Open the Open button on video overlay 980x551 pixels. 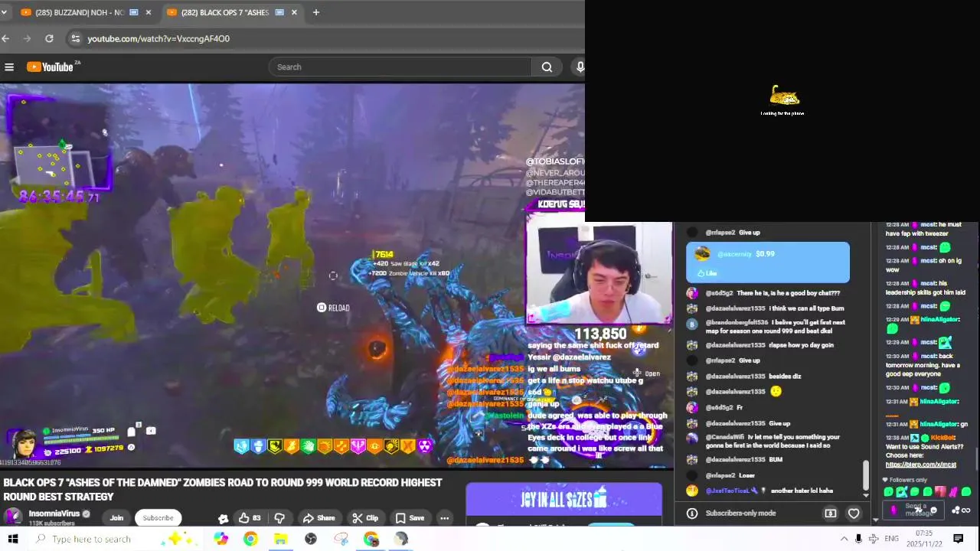647,373
